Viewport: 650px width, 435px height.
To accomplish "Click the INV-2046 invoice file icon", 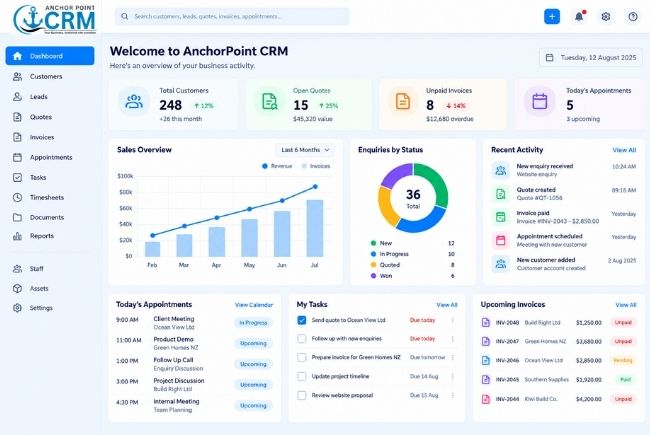I will coord(485,360).
